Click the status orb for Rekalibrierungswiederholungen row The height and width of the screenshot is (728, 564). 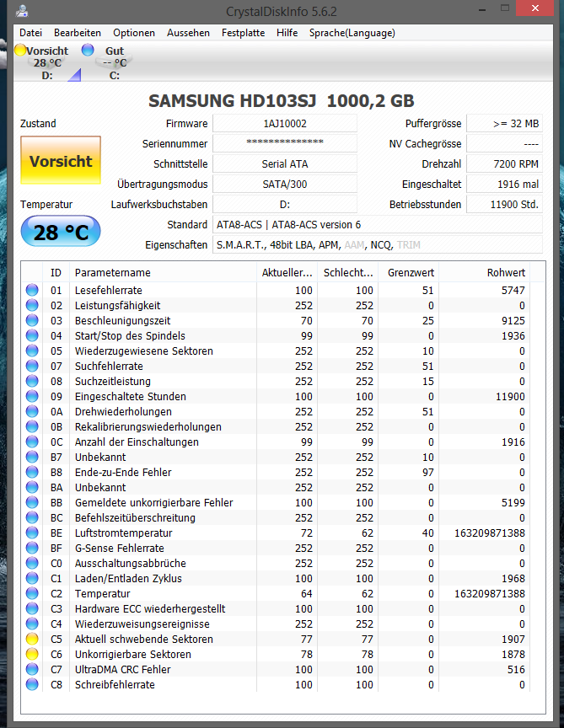32,426
